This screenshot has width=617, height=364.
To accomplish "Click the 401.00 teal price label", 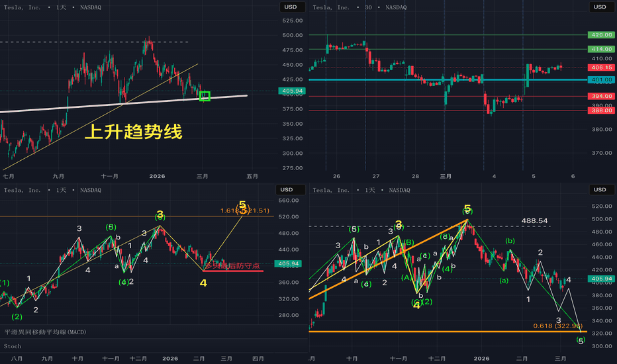I will (x=601, y=80).
